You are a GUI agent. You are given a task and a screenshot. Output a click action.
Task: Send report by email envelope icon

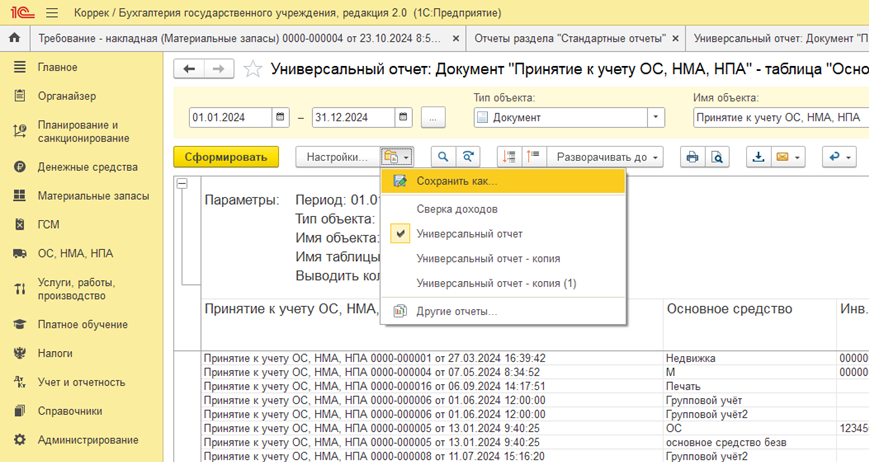coord(783,157)
